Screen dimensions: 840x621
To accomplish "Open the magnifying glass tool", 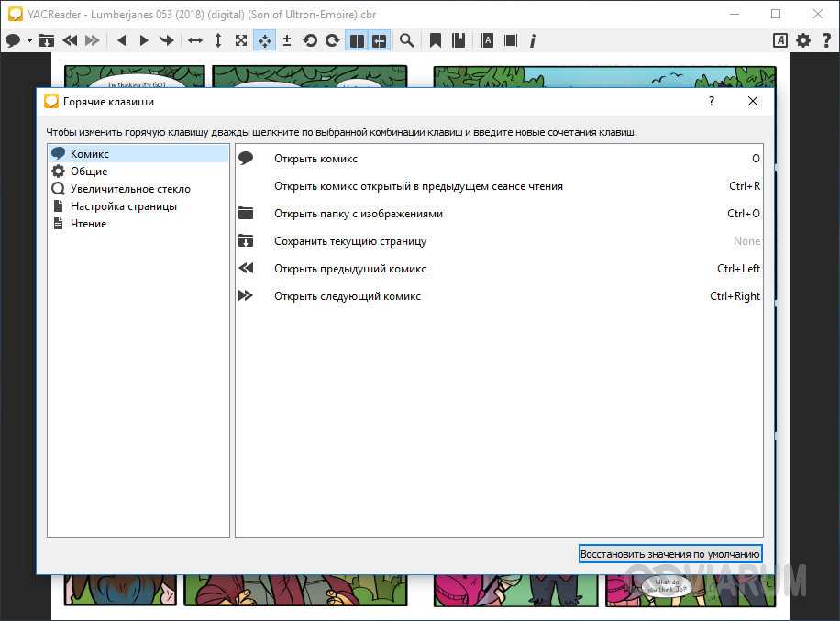I will (406, 40).
